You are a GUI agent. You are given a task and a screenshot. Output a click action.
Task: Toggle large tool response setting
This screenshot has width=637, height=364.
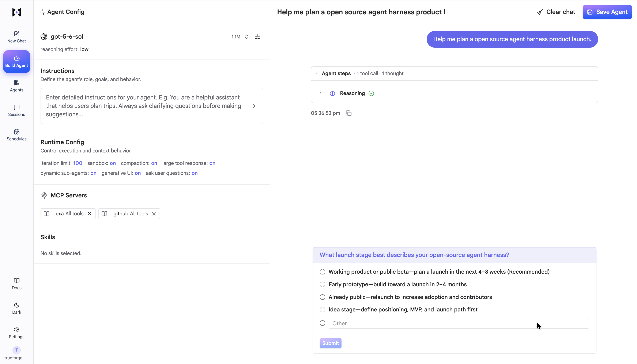tap(212, 163)
